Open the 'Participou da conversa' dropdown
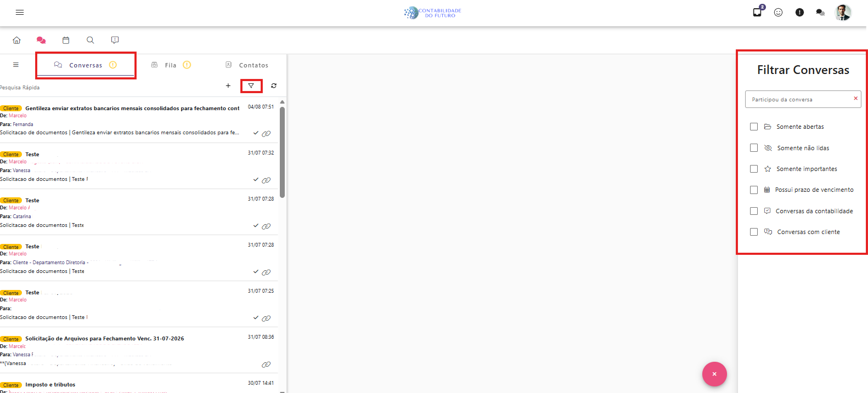 [x=803, y=99]
